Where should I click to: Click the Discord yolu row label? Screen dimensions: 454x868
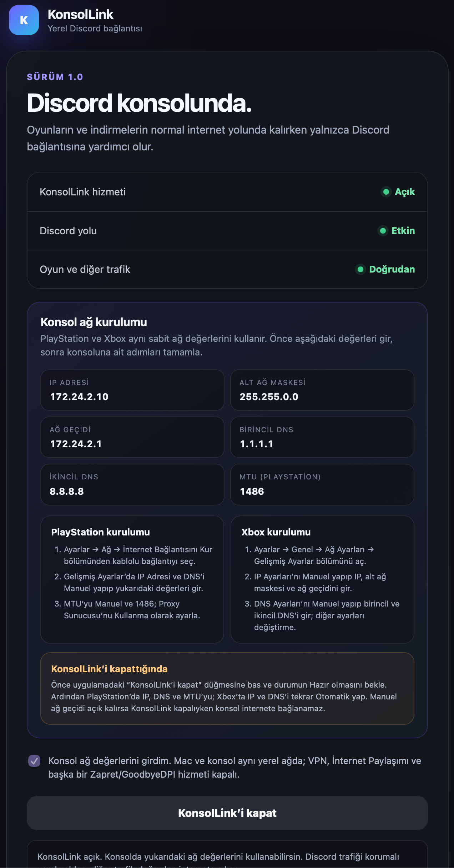[68, 231]
